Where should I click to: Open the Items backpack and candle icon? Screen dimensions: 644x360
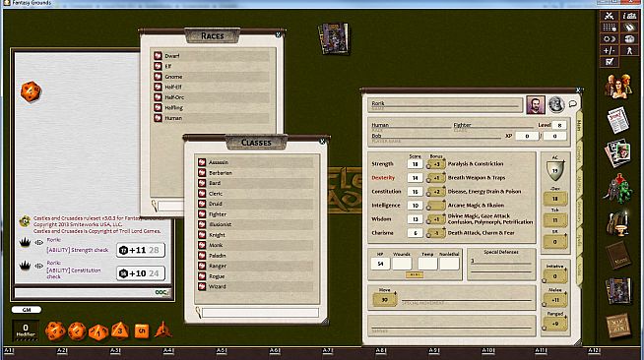[x=618, y=222]
